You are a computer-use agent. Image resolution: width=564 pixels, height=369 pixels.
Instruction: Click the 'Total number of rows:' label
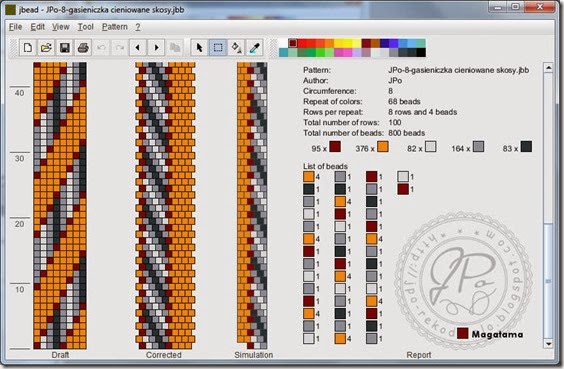[341, 123]
